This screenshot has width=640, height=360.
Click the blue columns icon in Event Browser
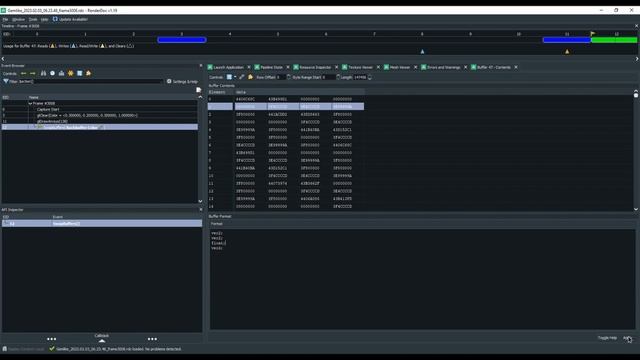pyautogui.click(x=80, y=73)
